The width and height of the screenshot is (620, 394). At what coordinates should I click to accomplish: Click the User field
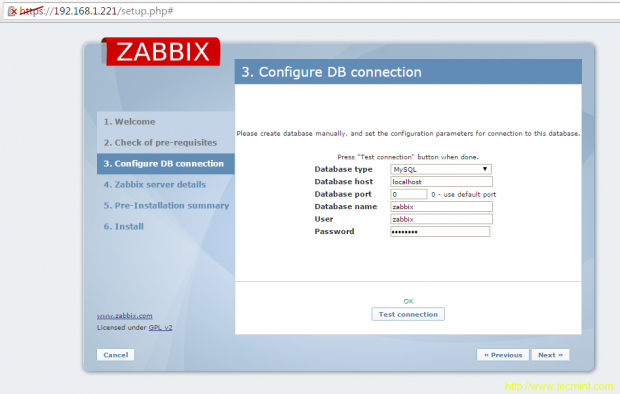(441, 219)
